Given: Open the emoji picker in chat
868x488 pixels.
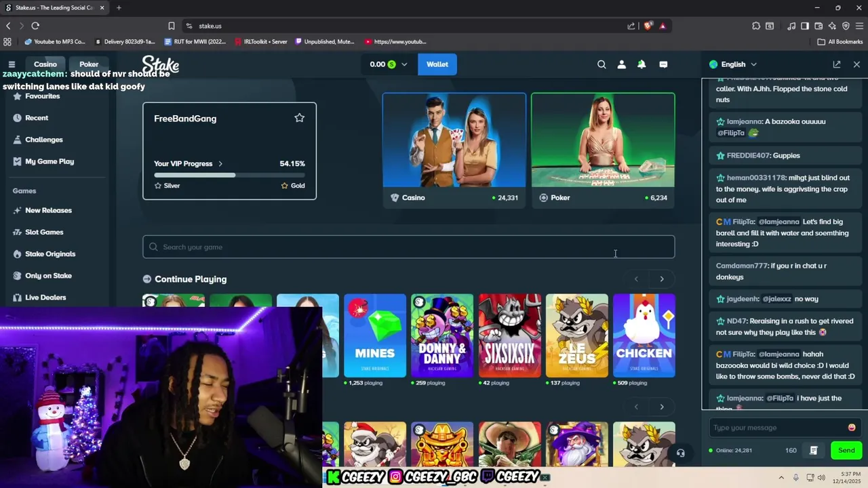Looking at the screenshot, I should tap(852, 428).
